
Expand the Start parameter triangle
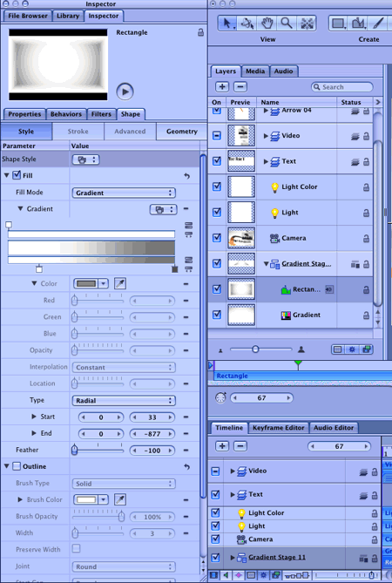[x=34, y=417]
